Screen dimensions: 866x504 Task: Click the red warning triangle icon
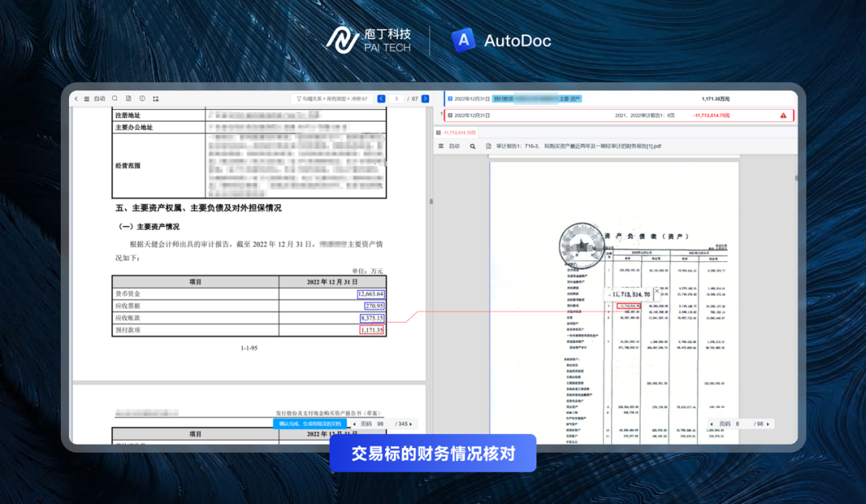[783, 115]
